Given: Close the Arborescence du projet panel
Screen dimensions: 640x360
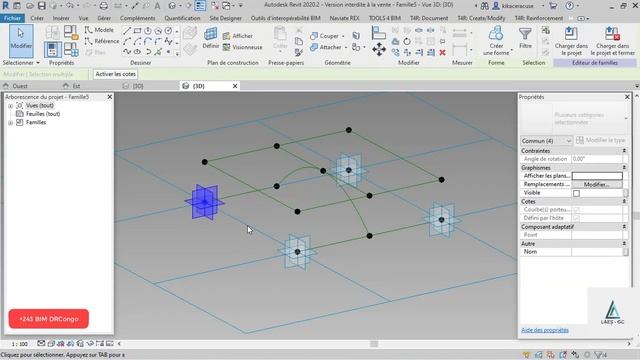Looking at the screenshot, I should coord(109,97).
